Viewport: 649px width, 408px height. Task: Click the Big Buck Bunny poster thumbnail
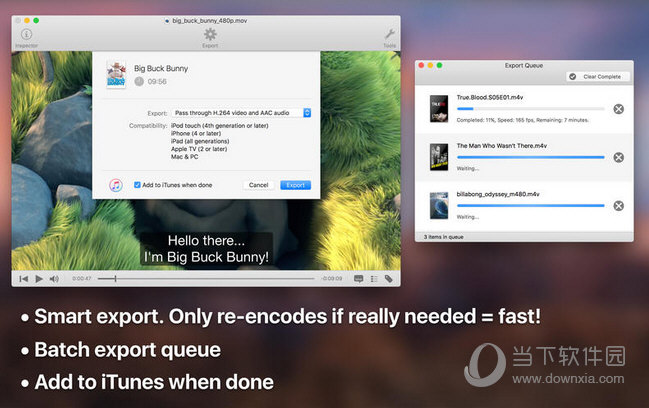pos(116,74)
